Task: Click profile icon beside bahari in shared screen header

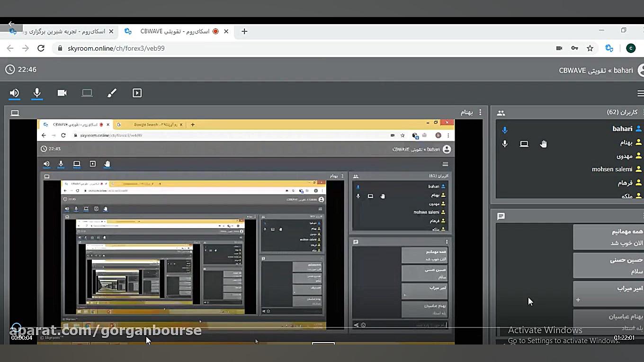Action: coord(446,149)
